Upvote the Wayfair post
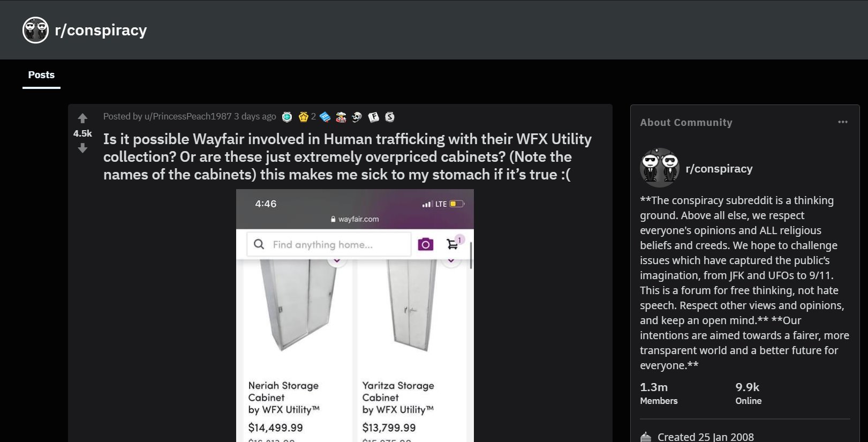This screenshot has height=442, width=868. tap(82, 118)
